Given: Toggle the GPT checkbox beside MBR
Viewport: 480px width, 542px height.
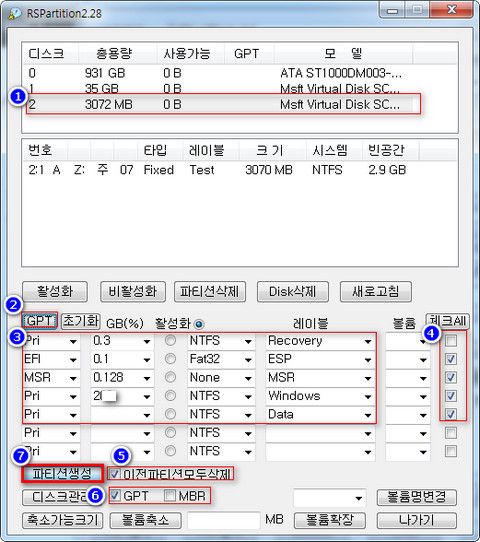Looking at the screenshot, I should (x=115, y=496).
